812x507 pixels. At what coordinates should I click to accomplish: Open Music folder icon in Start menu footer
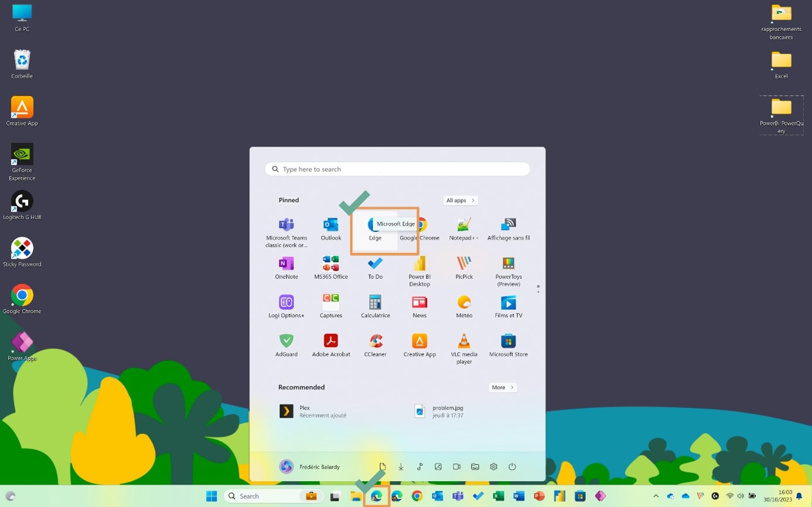tap(420, 467)
